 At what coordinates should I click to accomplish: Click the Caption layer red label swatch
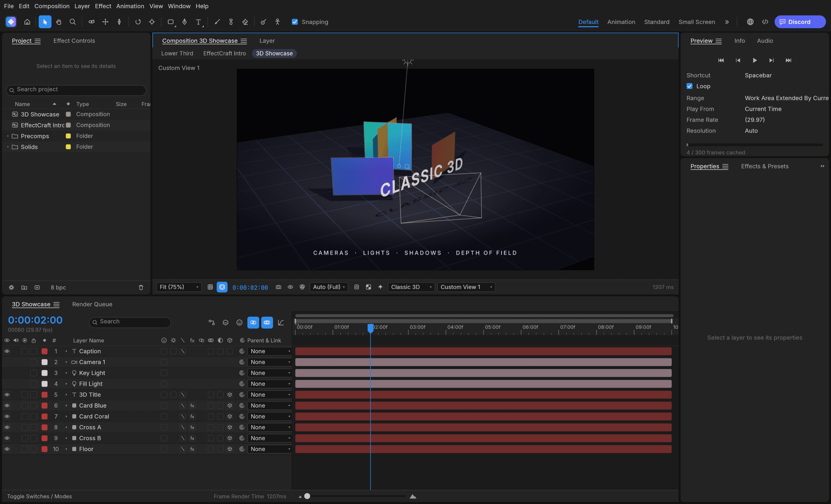44,351
